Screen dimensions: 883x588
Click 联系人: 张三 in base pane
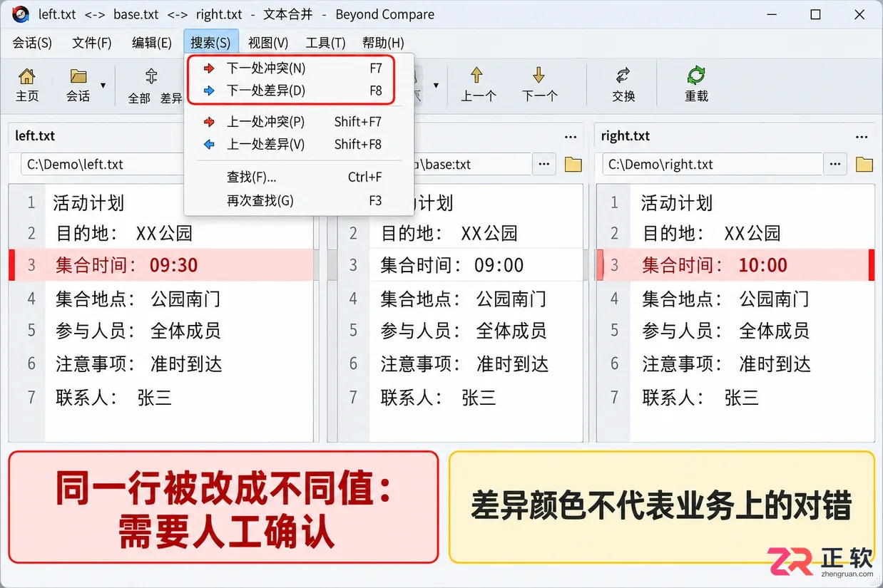pyautogui.click(x=439, y=397)
